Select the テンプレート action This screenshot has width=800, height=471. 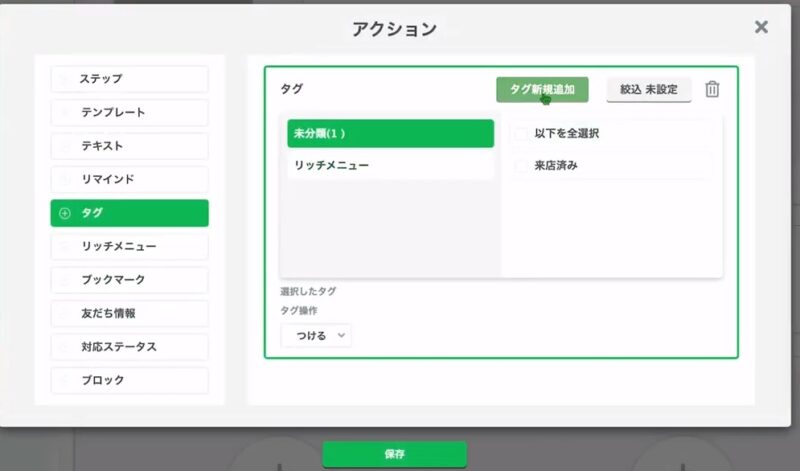coord(130,112)
